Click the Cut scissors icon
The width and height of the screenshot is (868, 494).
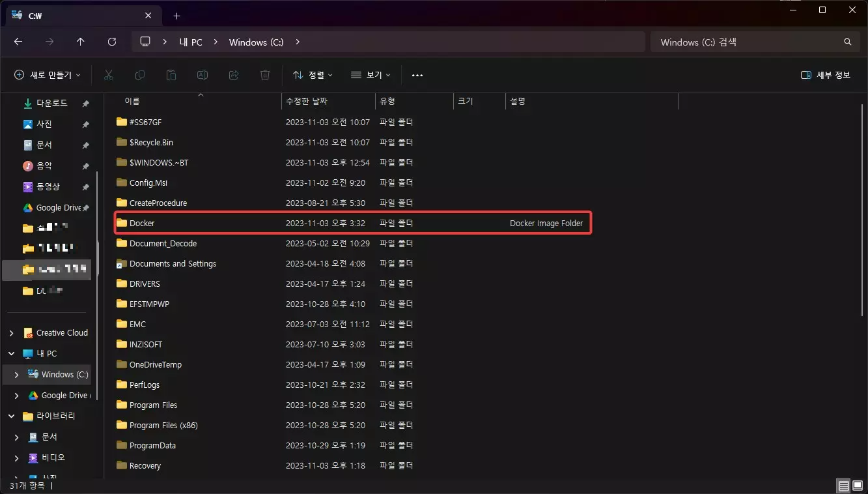pos(109,75)
